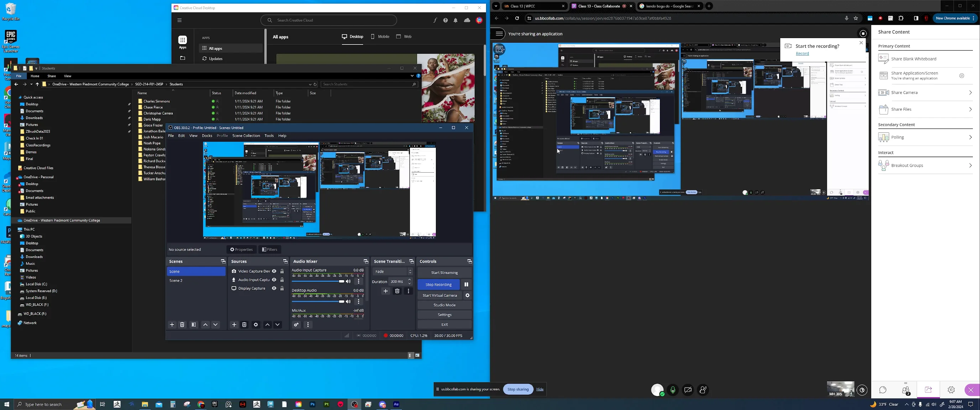980x410 pixels.
Task: Open advanced audio properties gears icon
Action: coord(296,325)
